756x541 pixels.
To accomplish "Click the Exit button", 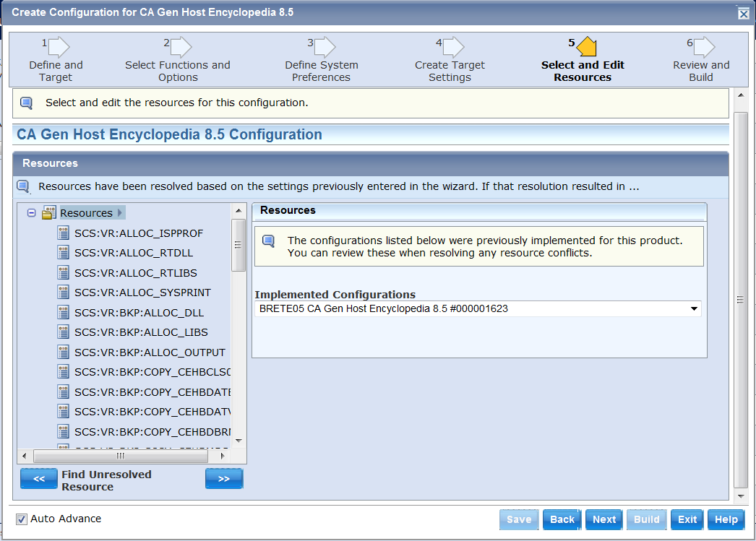I will click(x=687, y=519).
